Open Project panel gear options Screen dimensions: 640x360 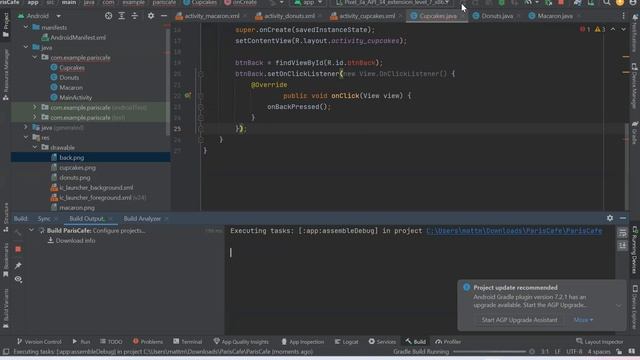[151, 16]
